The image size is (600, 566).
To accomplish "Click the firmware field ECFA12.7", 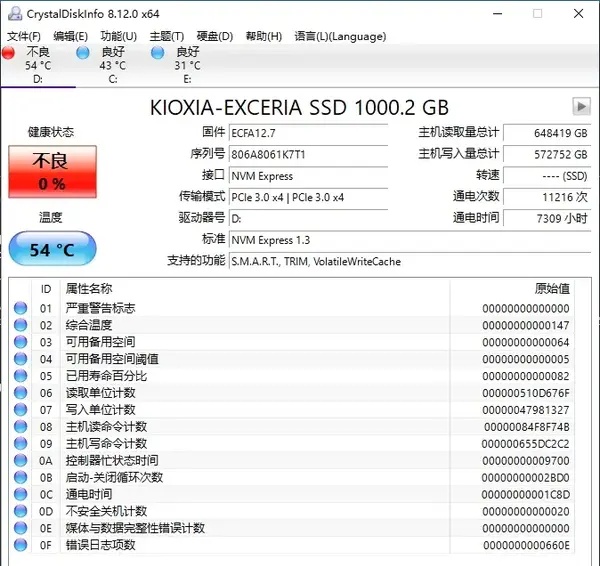I will 308,133.
